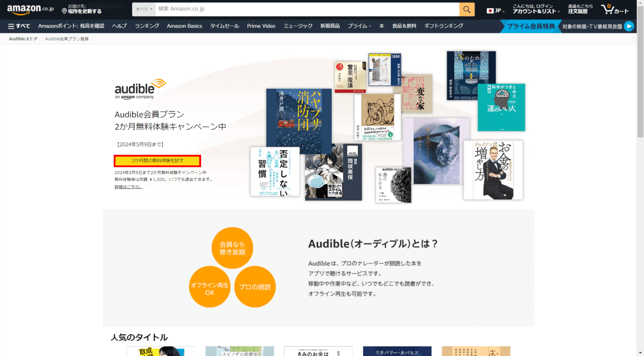Click オフライン再生OK orange circle

[209, 287]
